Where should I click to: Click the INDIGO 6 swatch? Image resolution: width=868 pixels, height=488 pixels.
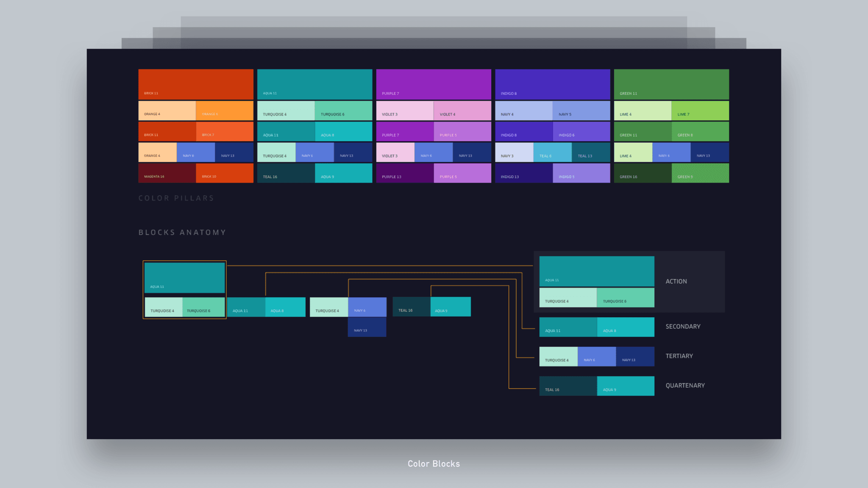(x=581, y=131)
